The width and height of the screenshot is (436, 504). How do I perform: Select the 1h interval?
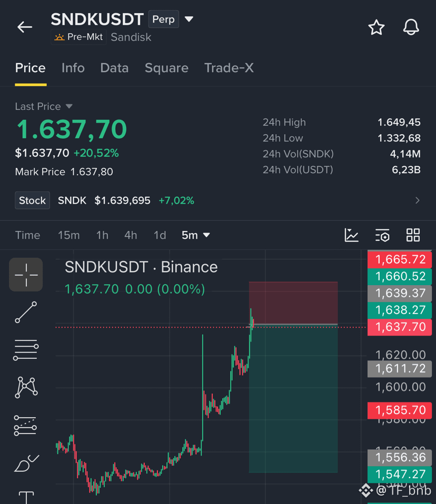click(x=102, y=235)
